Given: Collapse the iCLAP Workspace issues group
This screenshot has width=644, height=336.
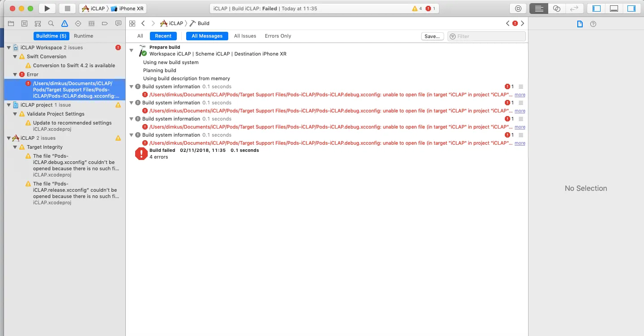Looking at the screenshot, I should (x=9, y=47).
